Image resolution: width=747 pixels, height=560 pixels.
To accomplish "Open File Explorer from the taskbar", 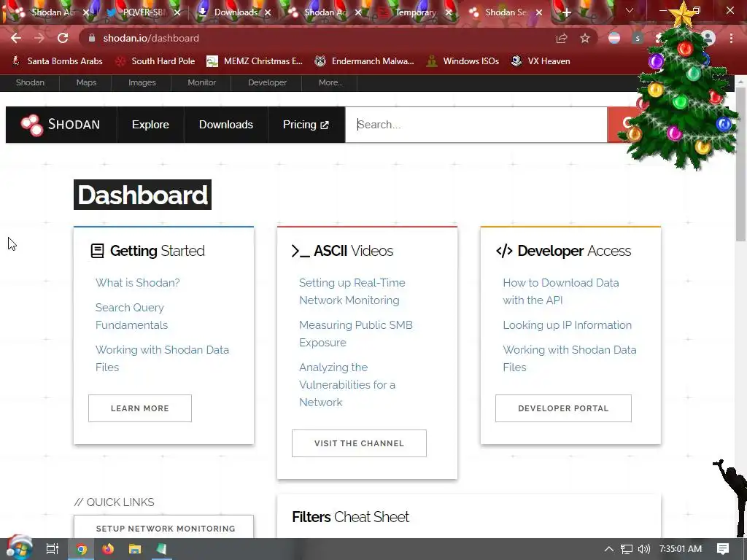I will point(135,549).
